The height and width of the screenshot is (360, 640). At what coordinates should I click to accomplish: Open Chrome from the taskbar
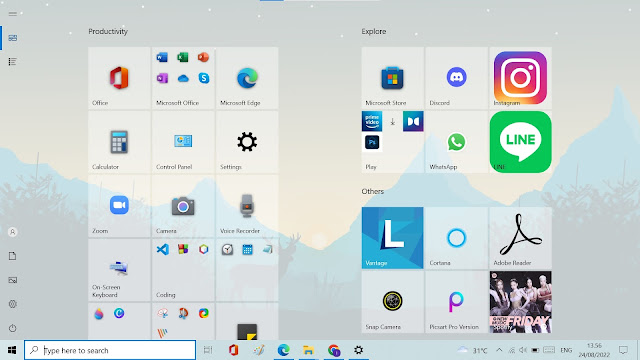pos(333,350)
